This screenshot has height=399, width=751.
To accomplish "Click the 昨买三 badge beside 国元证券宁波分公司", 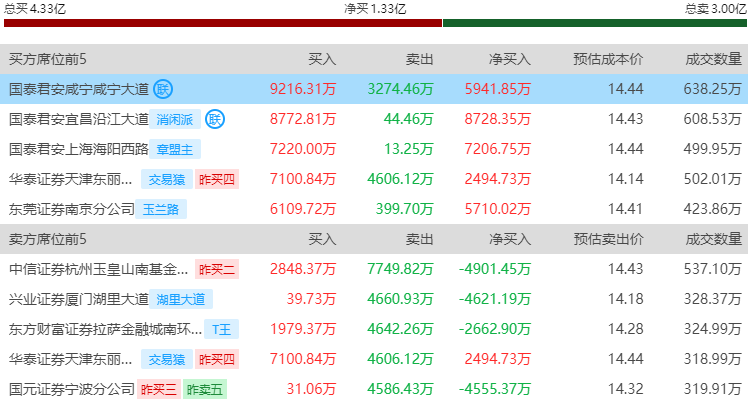I will click(x=159, y=389).
